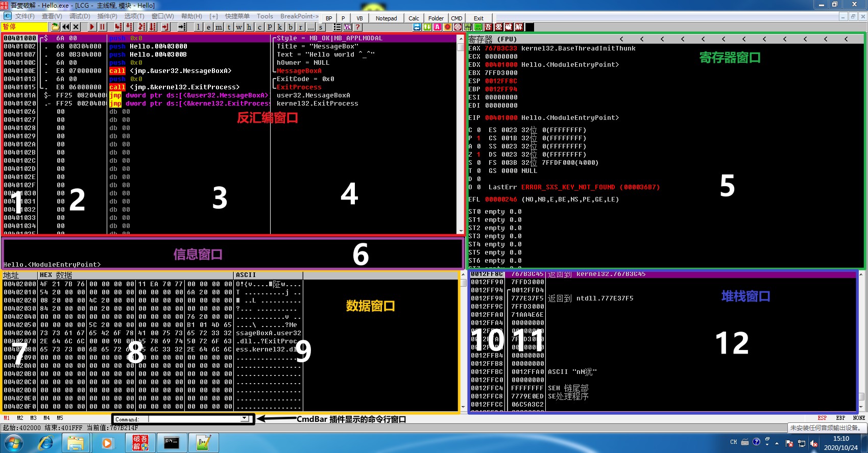Screen dimensions: 868x453
Task: Open the 调试(D) debug menu
Action: point(80,16)
